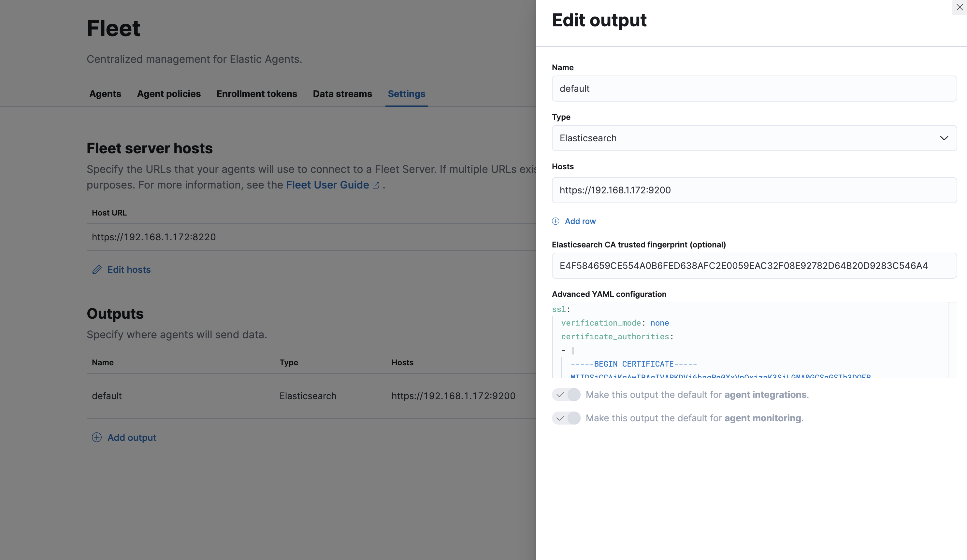Toggle default for agent monitoring switch
The height and width of the screenshot is (560, 967).
coord(566,418)
